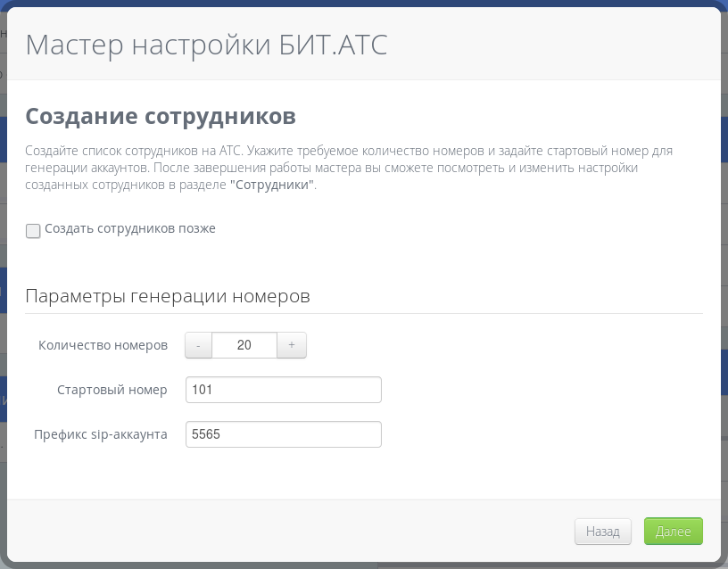Tick the 'Создать сотрудников позже' checkbox
This screenshot has width=728, height=569.
pyautogui.click(x=33, y=231)
